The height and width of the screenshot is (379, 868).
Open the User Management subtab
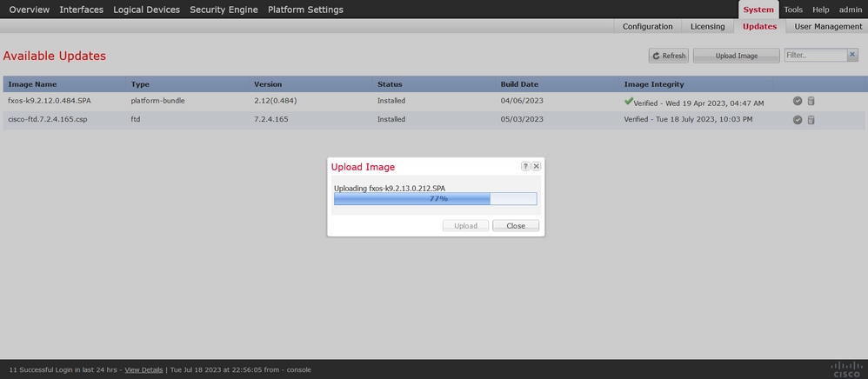click(x=828, y=26)
